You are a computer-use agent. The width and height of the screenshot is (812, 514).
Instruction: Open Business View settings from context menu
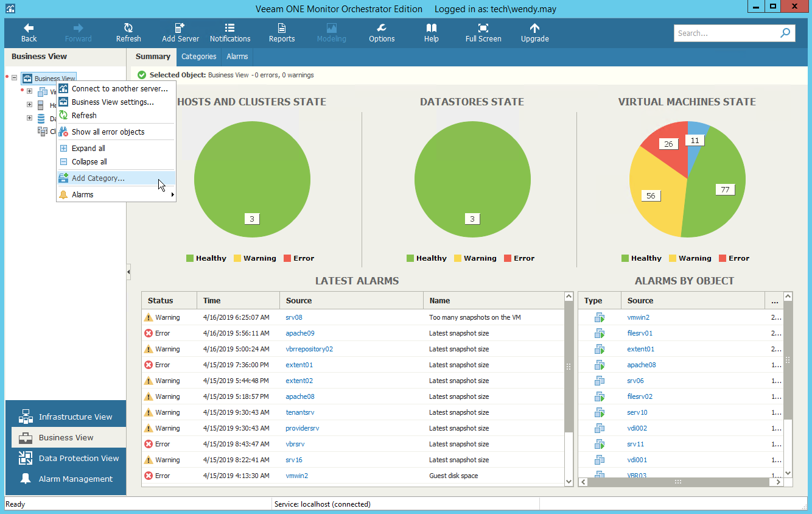click(116, 102)
